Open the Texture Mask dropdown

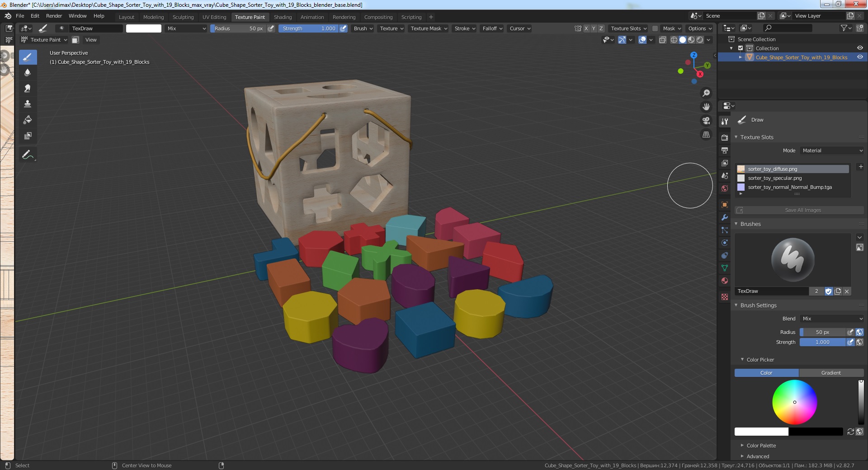pos(429,28)
